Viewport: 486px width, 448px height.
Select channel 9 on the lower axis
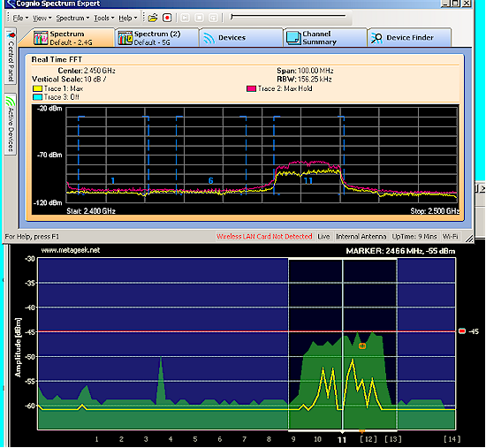point(293,439)
